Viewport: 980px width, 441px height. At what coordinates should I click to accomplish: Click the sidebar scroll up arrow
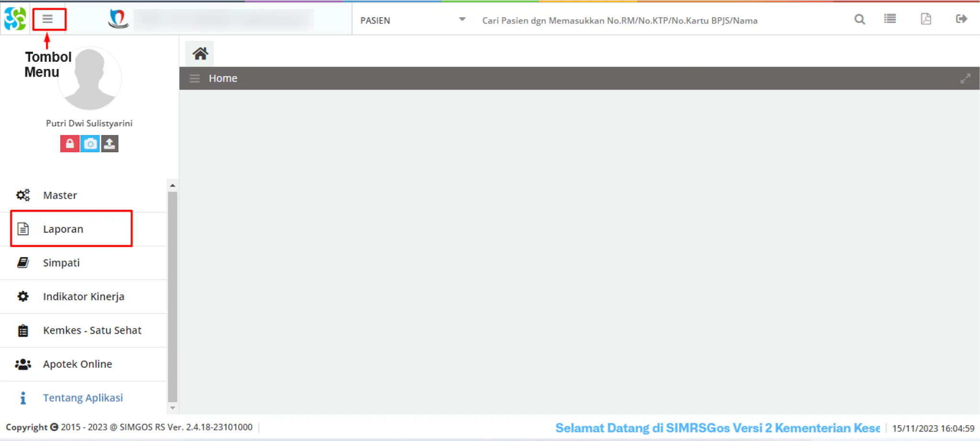(173, 185)
